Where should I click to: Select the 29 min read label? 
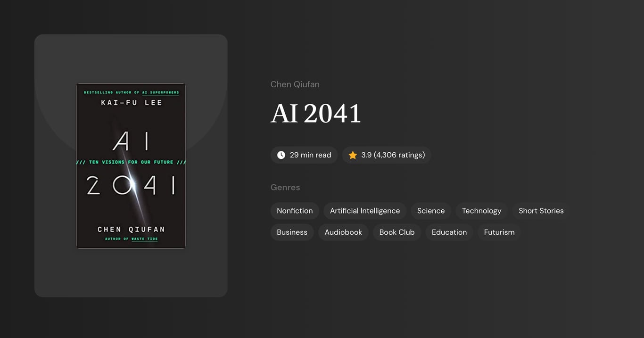click(310, 155)
